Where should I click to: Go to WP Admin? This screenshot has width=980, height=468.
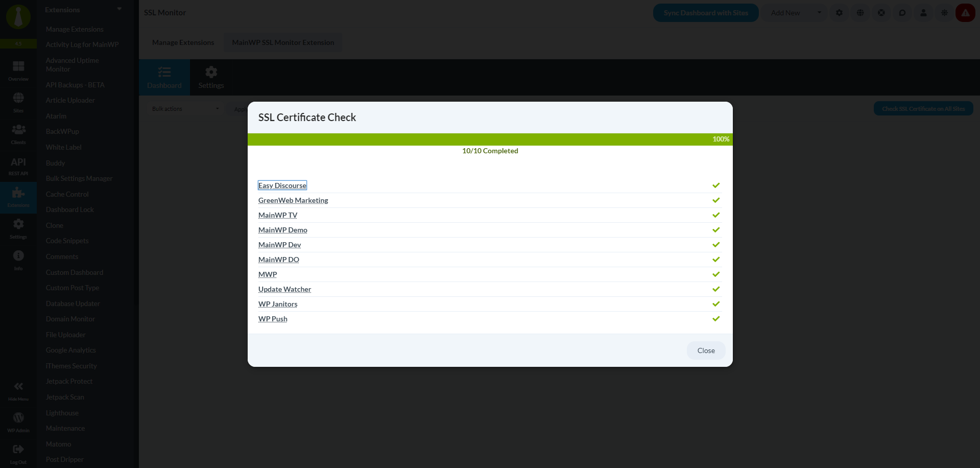(x=18, y=423)
